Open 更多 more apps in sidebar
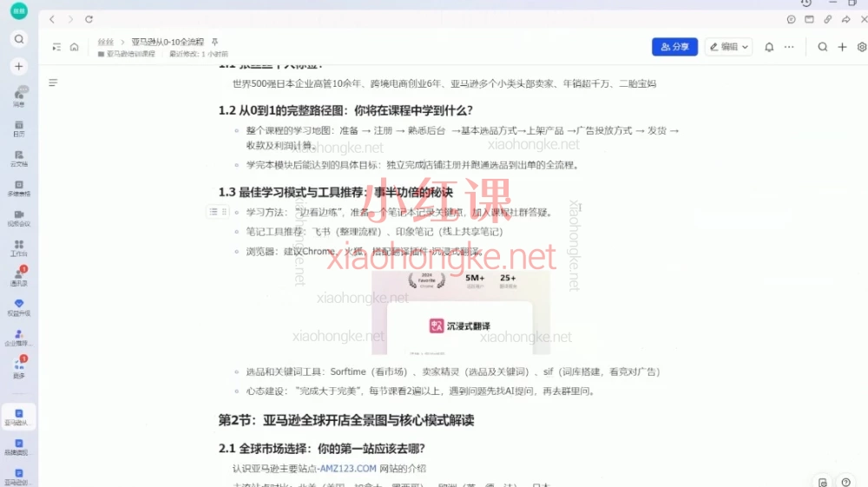The width and height of the screenshot is (868, 487). 19,368
